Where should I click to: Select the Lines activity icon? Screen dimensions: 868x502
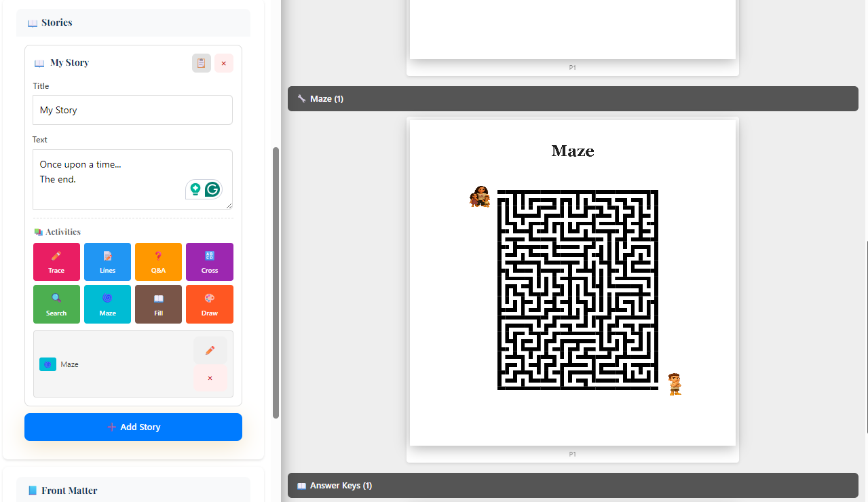(x=107, y=262)
